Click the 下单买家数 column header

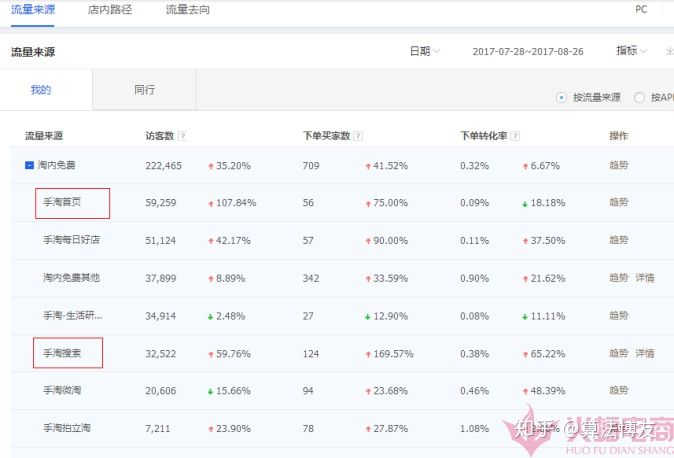click(327, 136)
